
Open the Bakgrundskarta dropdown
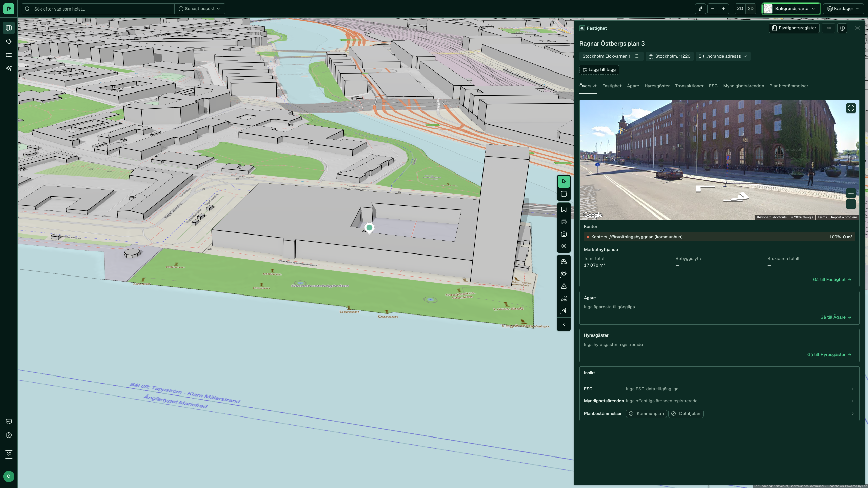coord(791,9)
